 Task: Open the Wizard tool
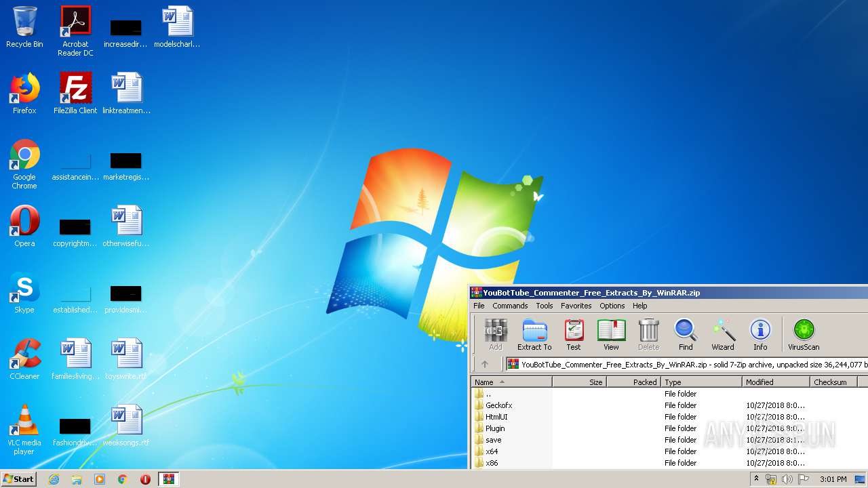click(723, 335)
